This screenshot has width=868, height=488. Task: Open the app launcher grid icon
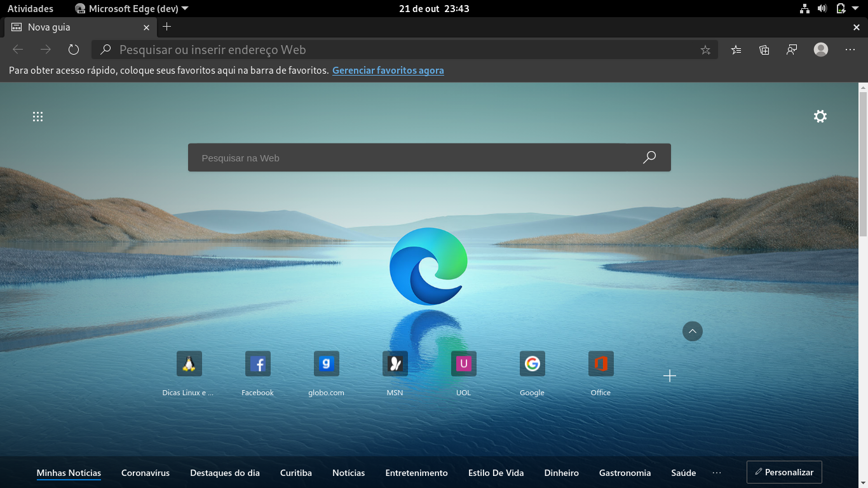pyautogui.click(x=37, y=116)
